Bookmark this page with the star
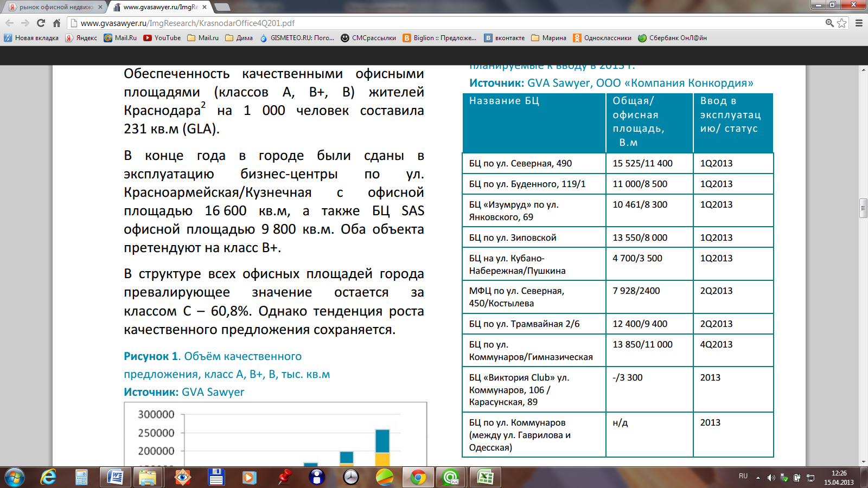Viewport: 868px width, 488px height. coord(842,23)
